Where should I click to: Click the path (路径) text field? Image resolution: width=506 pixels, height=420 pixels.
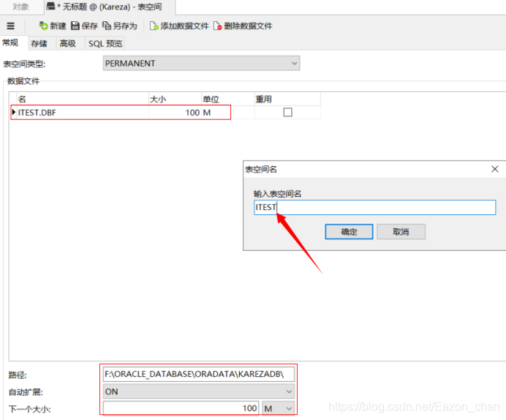point(199,374)
